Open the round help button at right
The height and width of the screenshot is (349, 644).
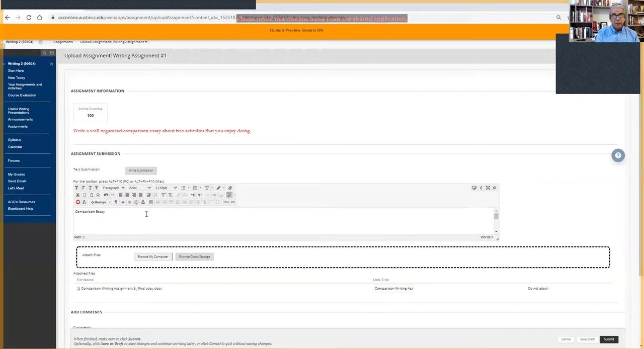618,155
